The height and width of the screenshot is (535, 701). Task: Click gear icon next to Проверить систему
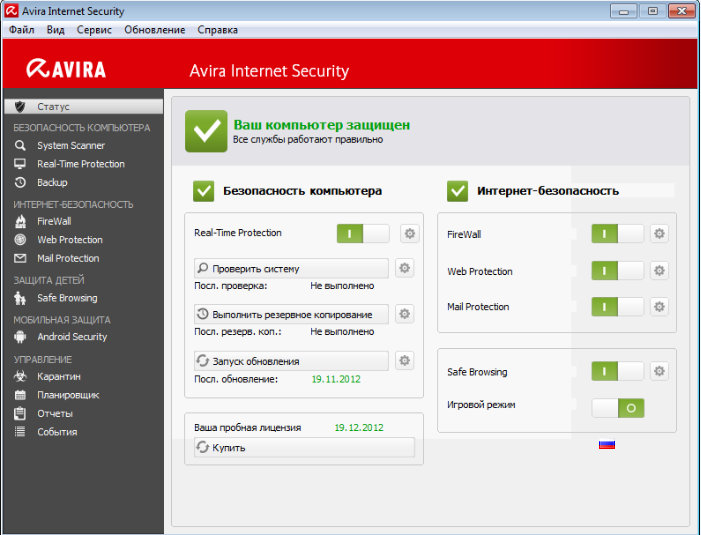[405, 268]
